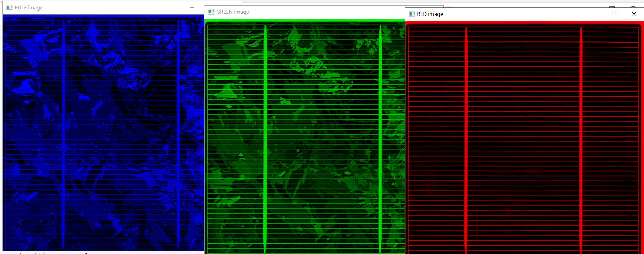Close the RED image window
Screen dimensions: 644x254
[634, 14]
